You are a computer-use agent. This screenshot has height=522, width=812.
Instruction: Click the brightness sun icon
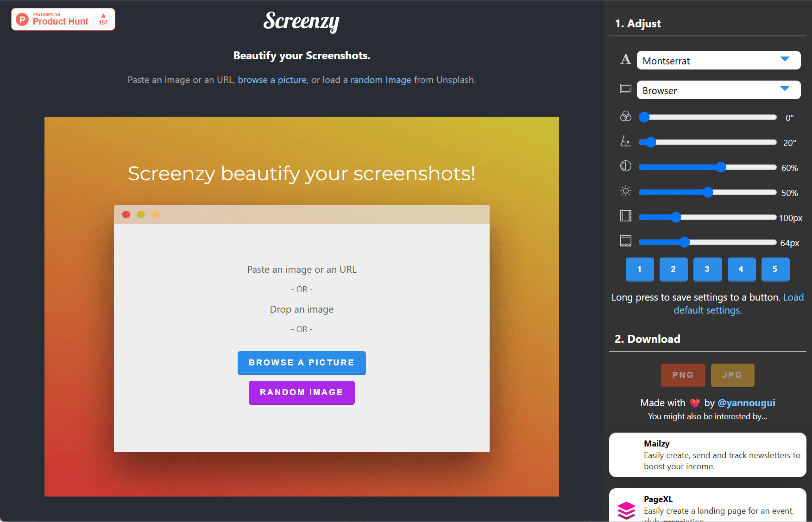click(x=626, y=191)
